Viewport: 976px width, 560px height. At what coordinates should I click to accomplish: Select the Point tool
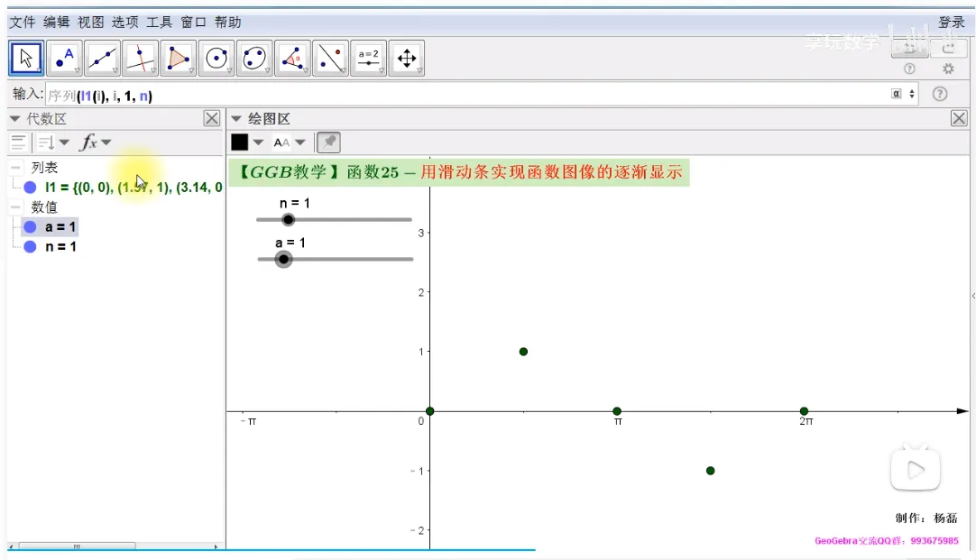[x=64, y=59]
